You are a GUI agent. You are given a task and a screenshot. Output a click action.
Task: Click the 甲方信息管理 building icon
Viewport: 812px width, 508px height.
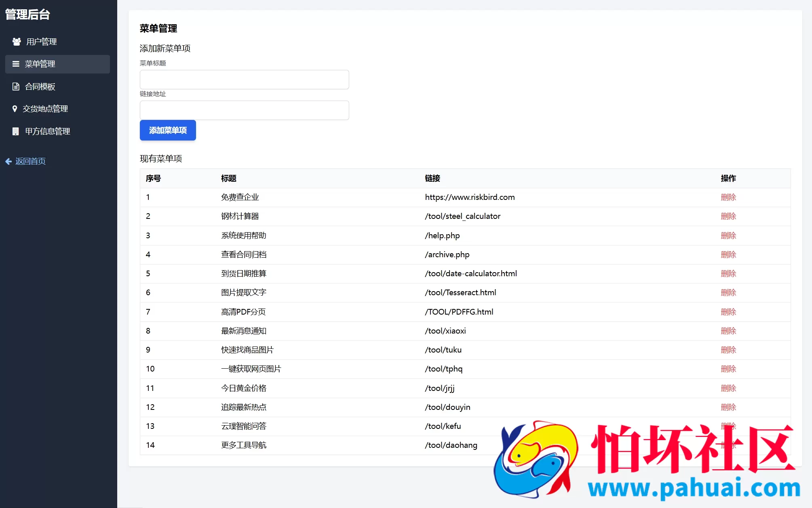tap(16, 131)
